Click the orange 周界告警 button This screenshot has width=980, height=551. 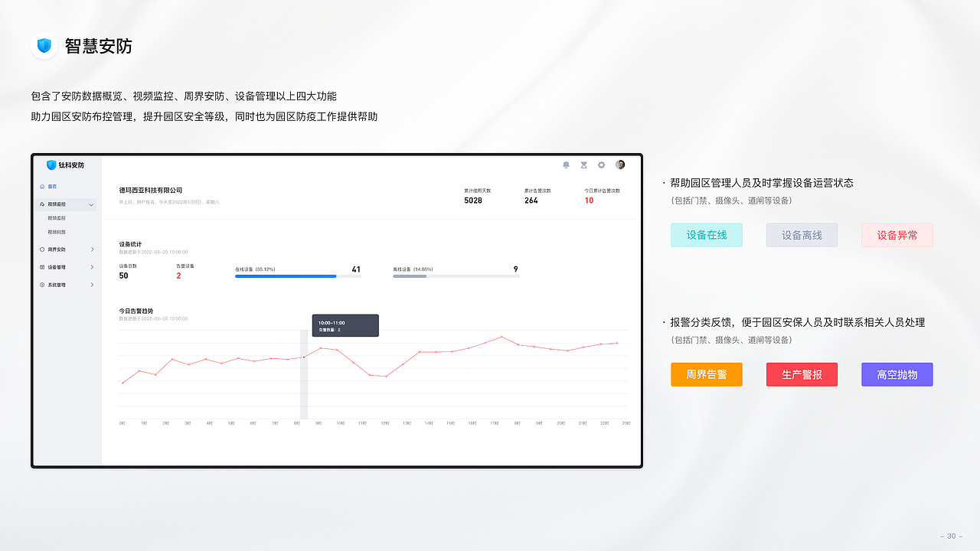[707, 374]
